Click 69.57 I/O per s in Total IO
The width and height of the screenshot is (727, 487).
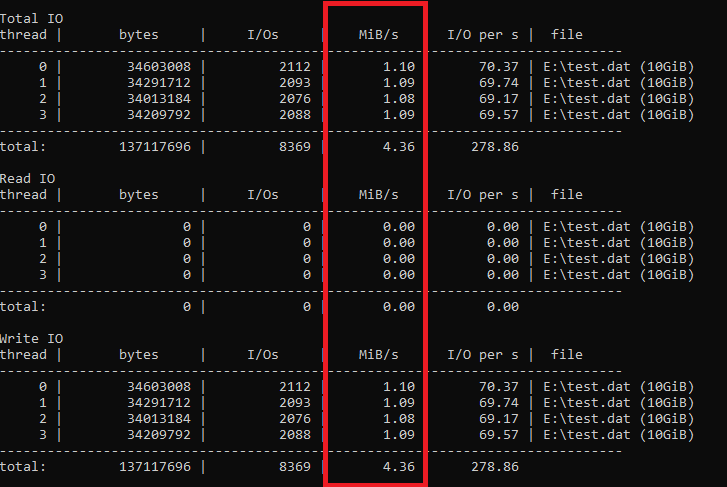pos(498,115)
